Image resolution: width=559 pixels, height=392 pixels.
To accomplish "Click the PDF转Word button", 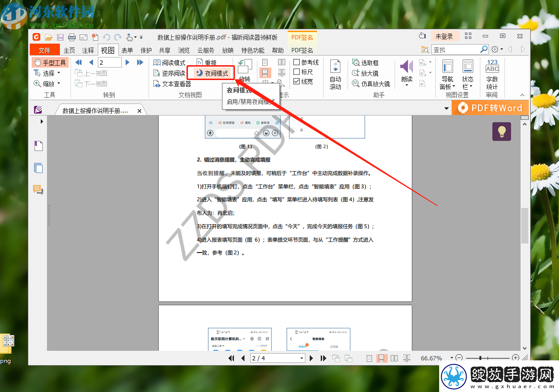I will tap(490, 108).
